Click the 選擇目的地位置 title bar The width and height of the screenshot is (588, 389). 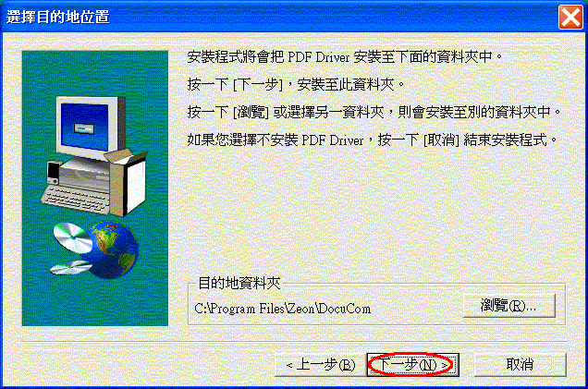click(279, 17)
